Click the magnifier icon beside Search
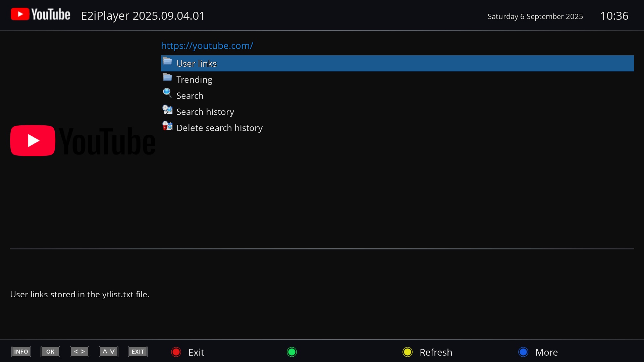 [x=167, y=93]
